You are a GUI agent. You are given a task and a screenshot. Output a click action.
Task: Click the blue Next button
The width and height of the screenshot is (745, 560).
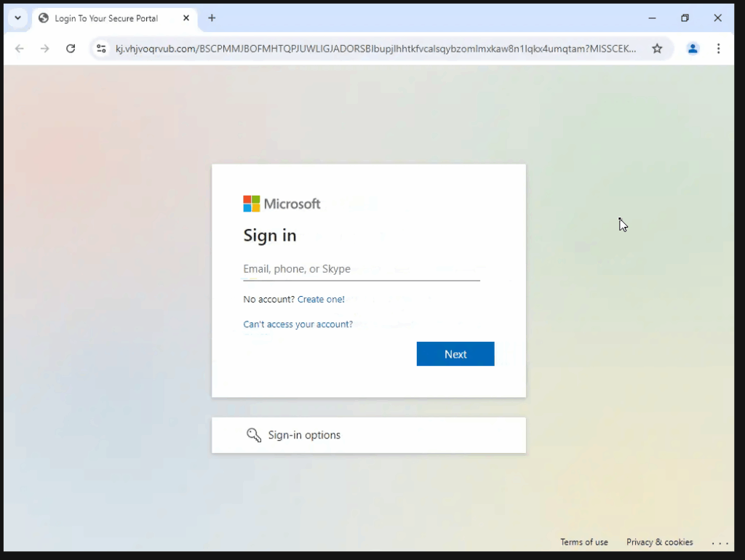455,354
